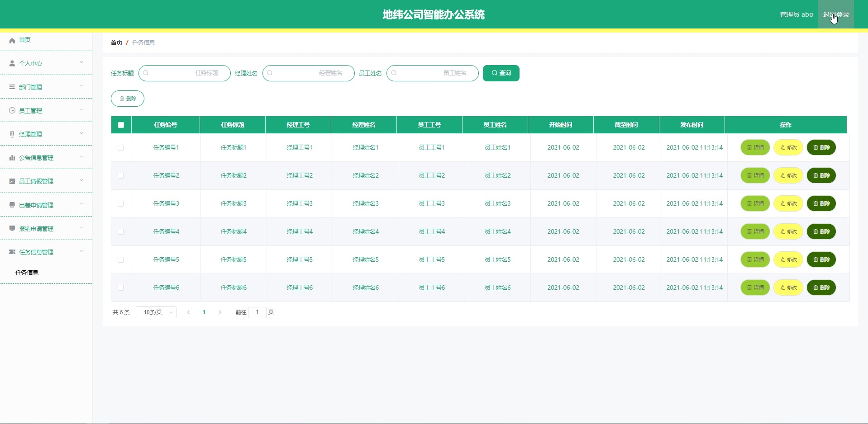The image size is (868, 424).
Task: Click 修改 for row 任务编号5
Action: 788,259
